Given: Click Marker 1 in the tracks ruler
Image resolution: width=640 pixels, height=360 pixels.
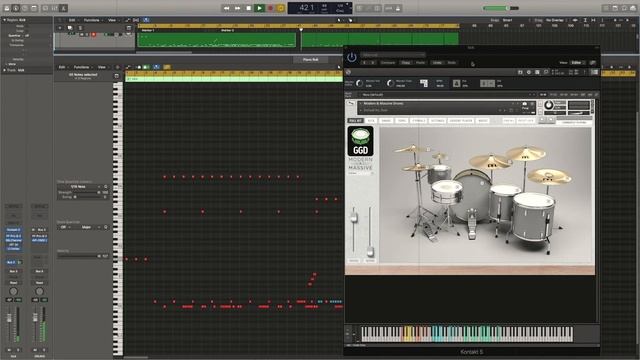Looking at the screenshot, I should pyautogui.click(x=148, y=30).
